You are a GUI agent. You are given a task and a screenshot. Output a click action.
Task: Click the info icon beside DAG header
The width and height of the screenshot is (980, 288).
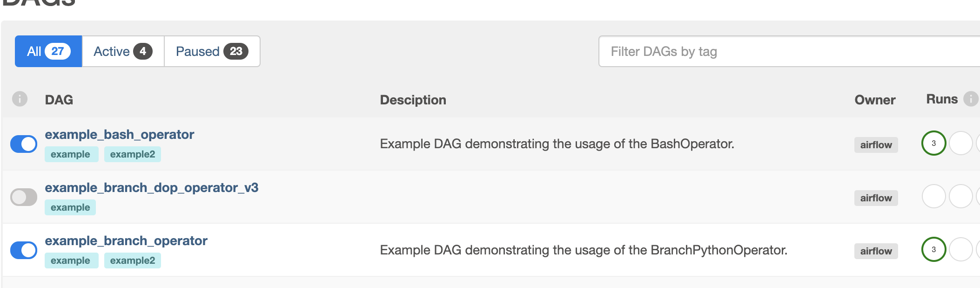pyautogui.click(x=20, y=99)
